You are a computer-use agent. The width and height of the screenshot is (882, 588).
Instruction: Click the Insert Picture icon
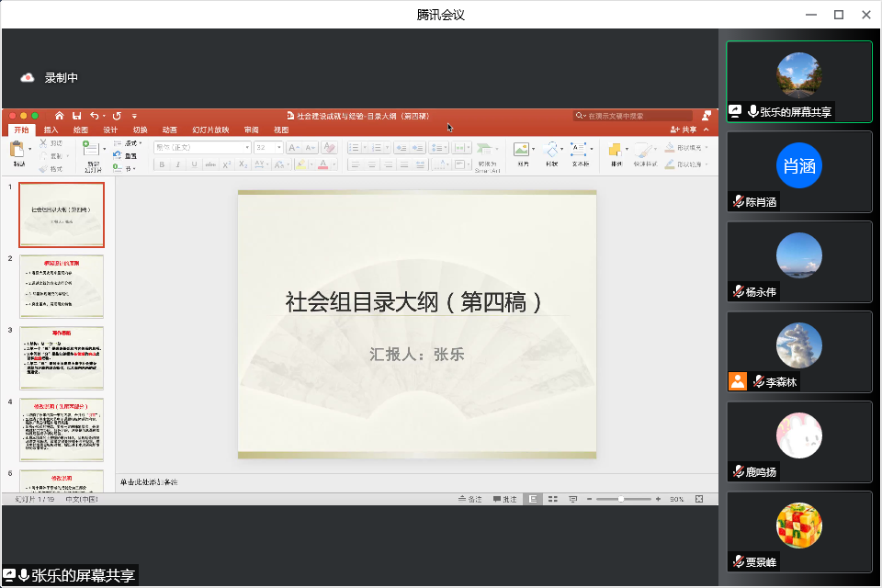[522, 150]
